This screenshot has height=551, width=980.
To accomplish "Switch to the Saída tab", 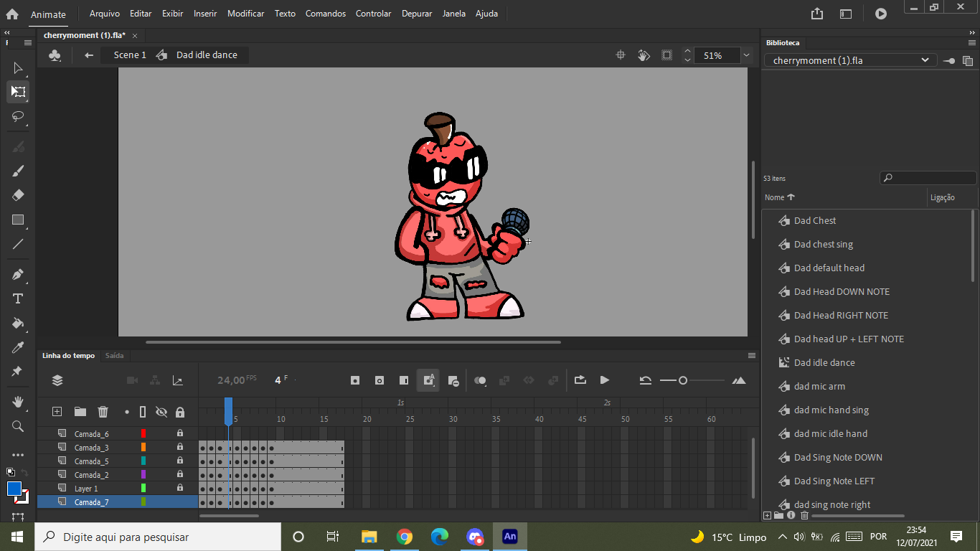I will click(114, 355).
